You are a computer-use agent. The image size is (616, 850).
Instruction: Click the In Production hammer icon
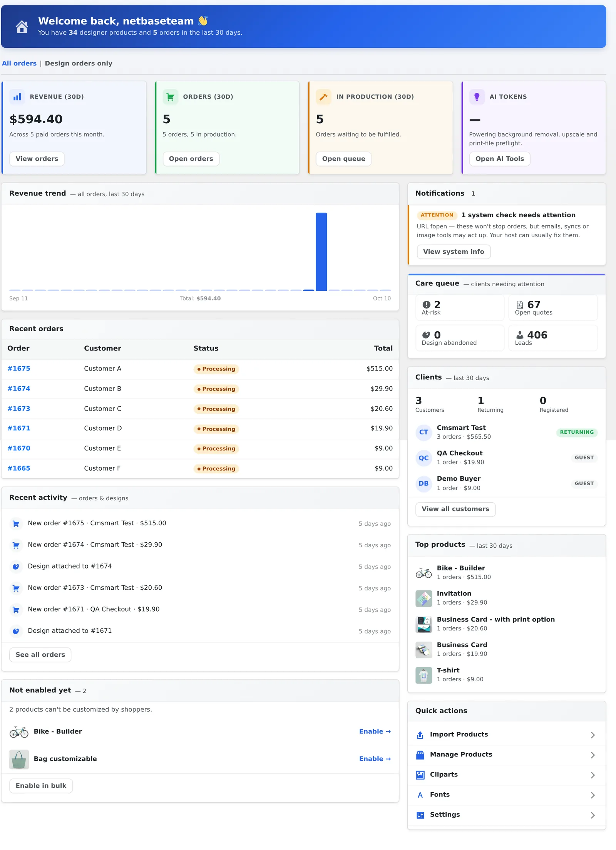pyautogui.click(x=323, y=97)
